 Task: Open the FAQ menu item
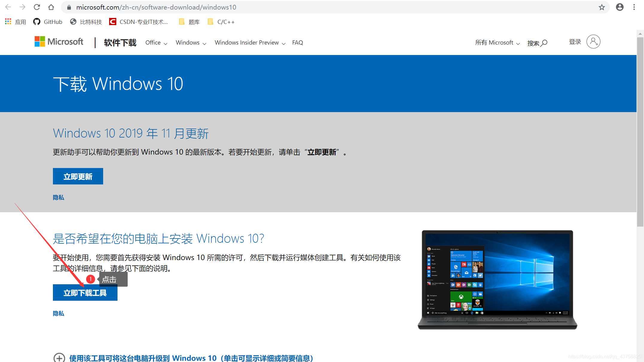[x=297, y=43]
